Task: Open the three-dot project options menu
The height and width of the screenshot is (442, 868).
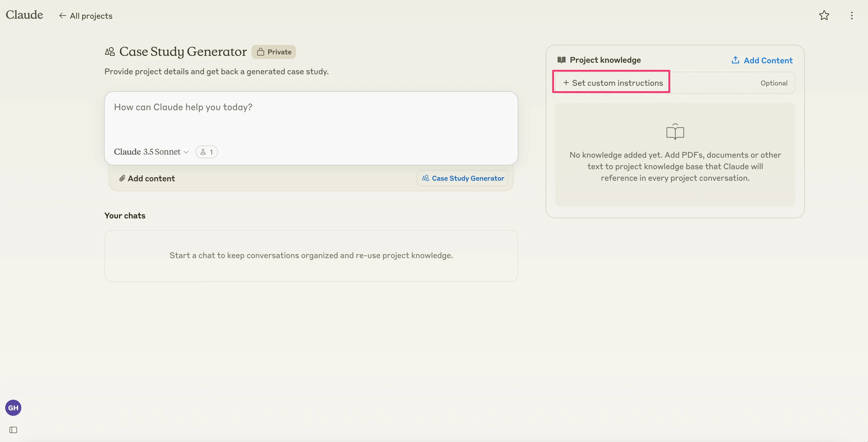Action: [x=852, y=16]
